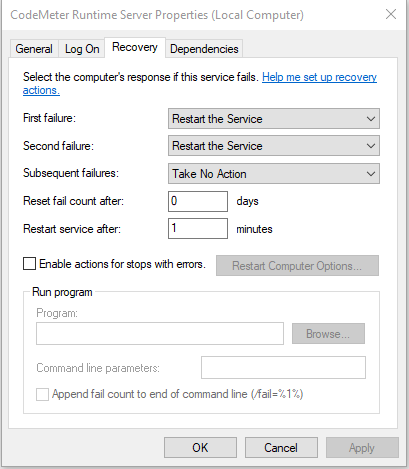The width and height of the screenshot is (409, 469).
Task: Close the CodeMeter properties dialog
Action: (x=391, y=14)
